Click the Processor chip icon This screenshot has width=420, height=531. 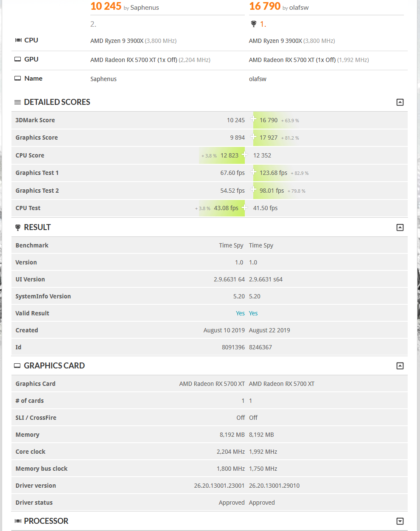coord(18,521)
